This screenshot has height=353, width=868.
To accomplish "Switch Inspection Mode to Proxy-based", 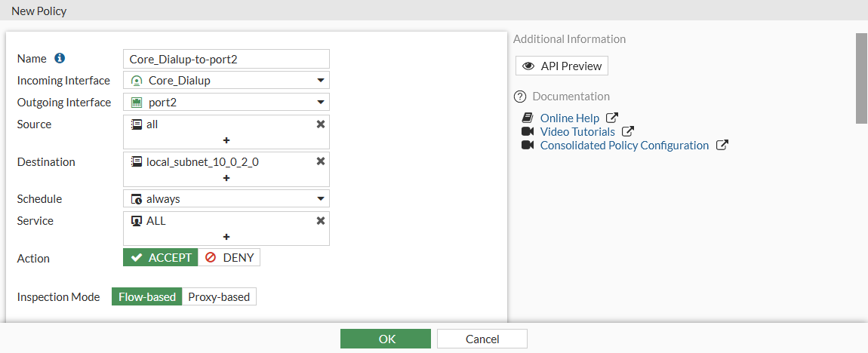I will point(219,296).
